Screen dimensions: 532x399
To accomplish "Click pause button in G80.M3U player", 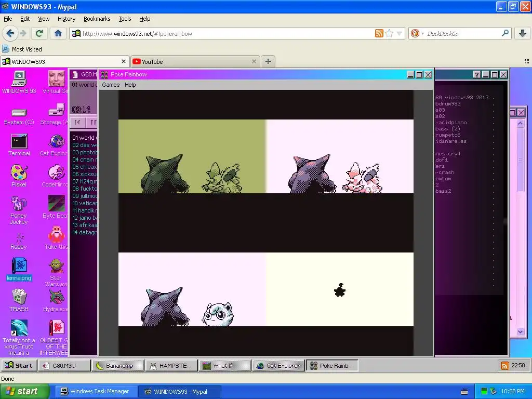I will pos(92,122).
